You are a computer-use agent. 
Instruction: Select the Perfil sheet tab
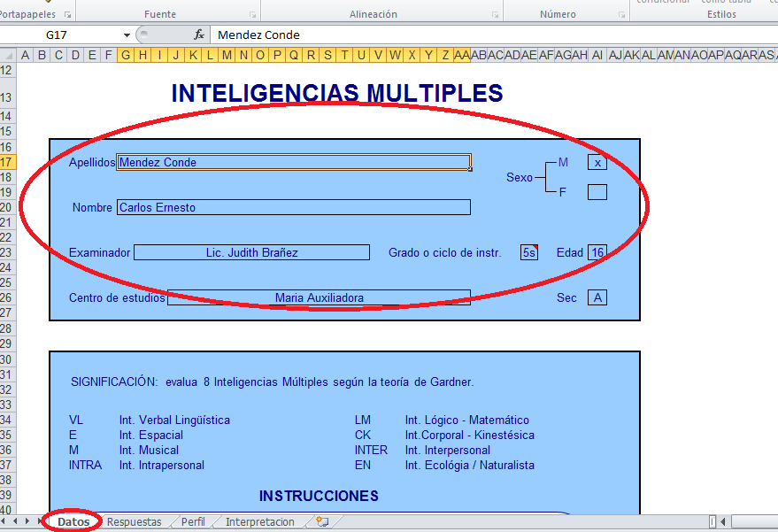[192, 521]
